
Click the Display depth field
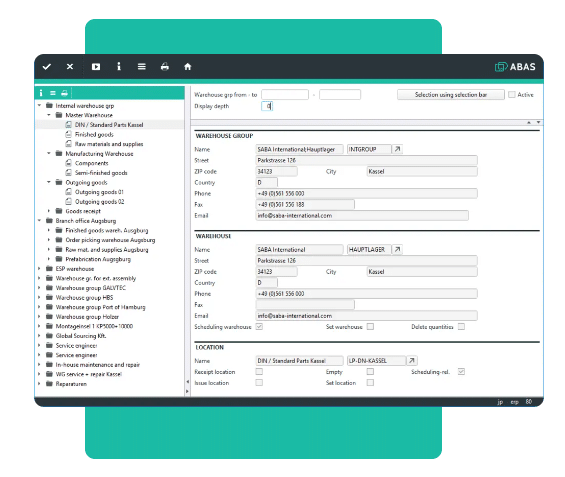pos(267,106)
